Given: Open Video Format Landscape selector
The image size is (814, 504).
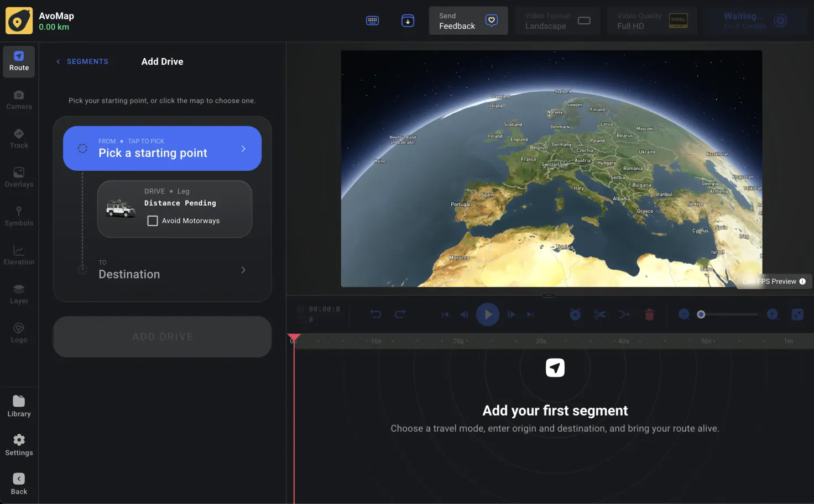Looking at the screenshot, I should [x=557, y=21].
